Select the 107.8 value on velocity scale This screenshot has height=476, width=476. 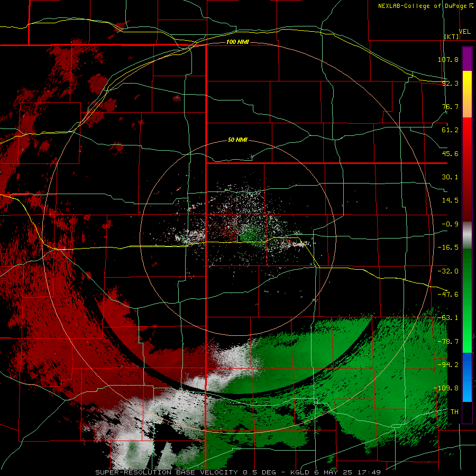[448, 59]
